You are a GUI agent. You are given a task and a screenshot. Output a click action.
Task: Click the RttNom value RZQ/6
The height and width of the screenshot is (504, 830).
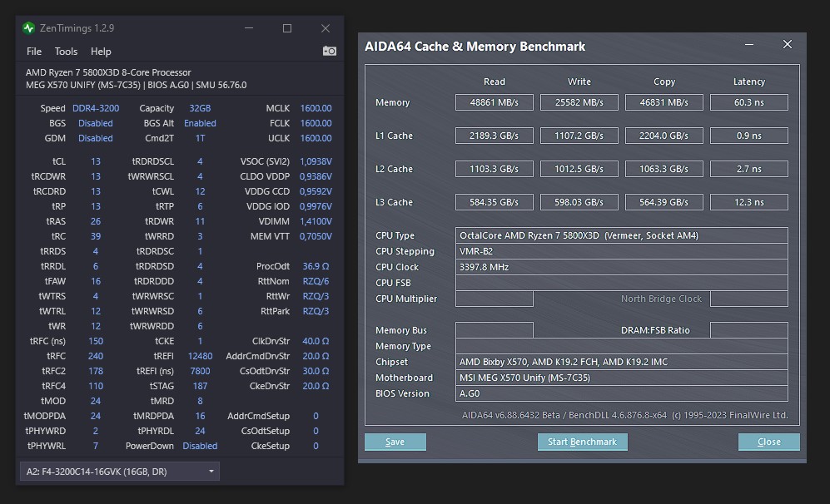316,281
